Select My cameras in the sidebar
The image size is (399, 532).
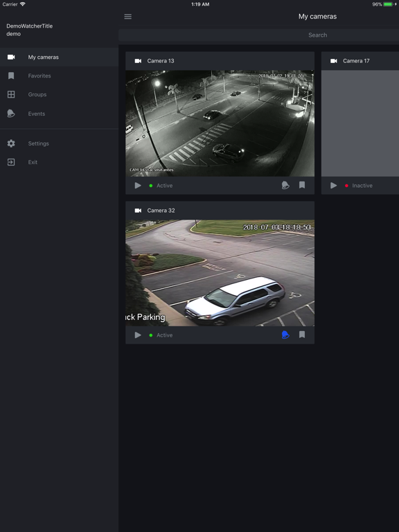pos(59,57)
